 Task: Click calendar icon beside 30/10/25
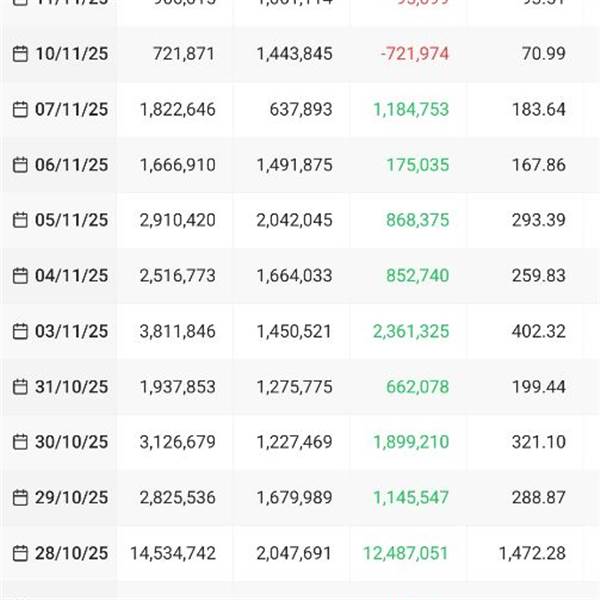[x=20, y=442]
